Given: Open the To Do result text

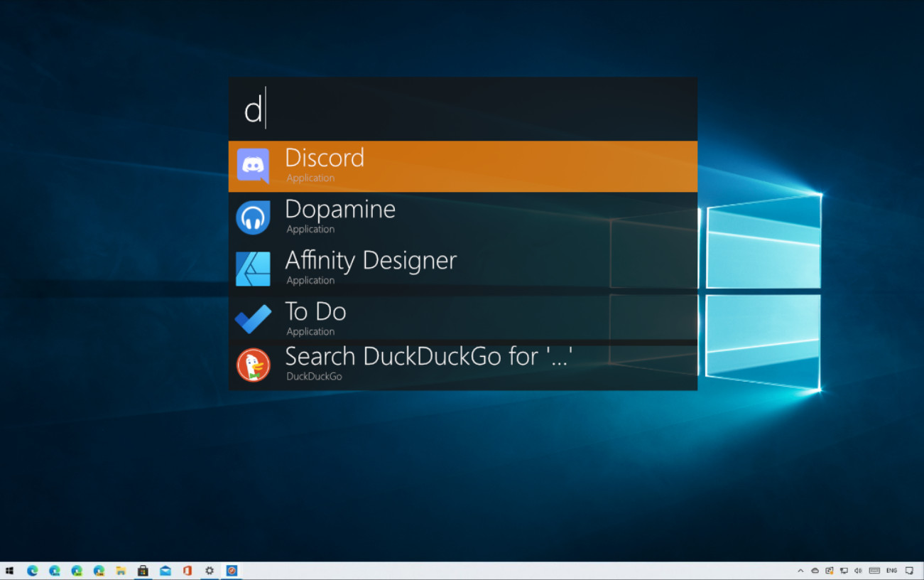Looking at the screenshot, I should point(315,311).
